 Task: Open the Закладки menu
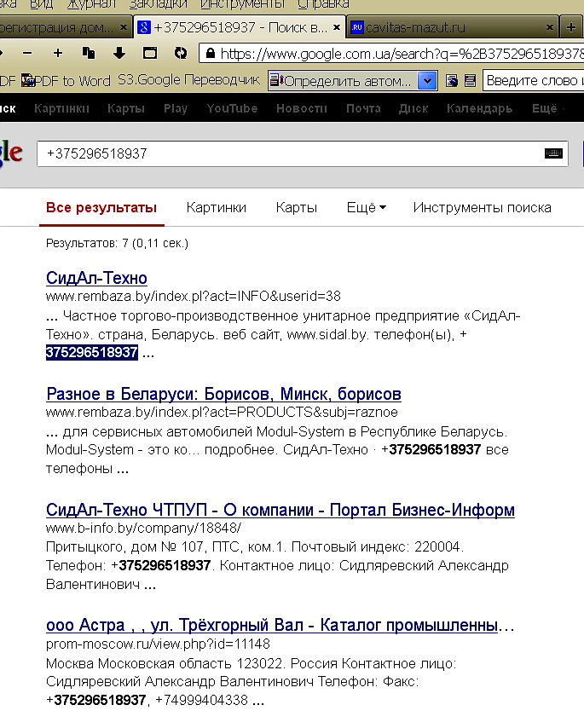(x=159, y=4)
